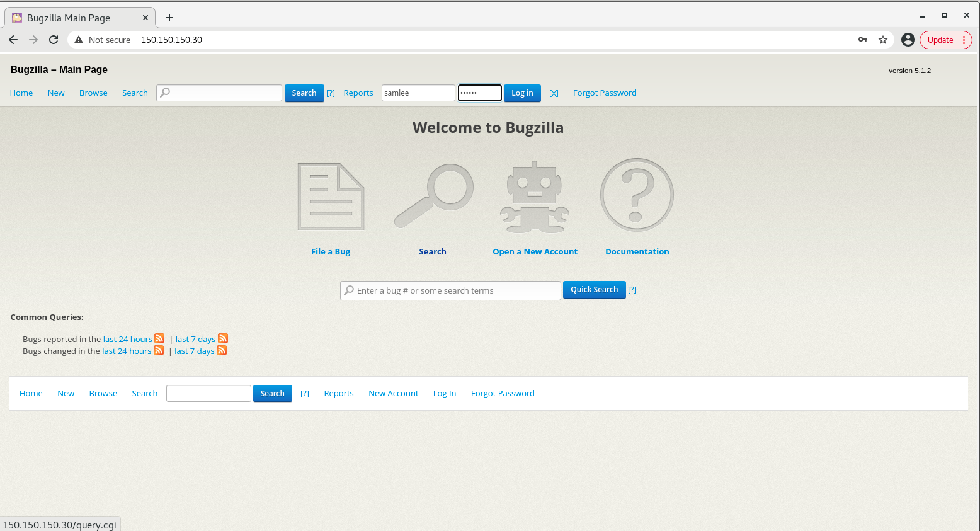This screenshot has height=531, width=980.
Task: Click the question mark Documentation icon
Action: [637, 195]
